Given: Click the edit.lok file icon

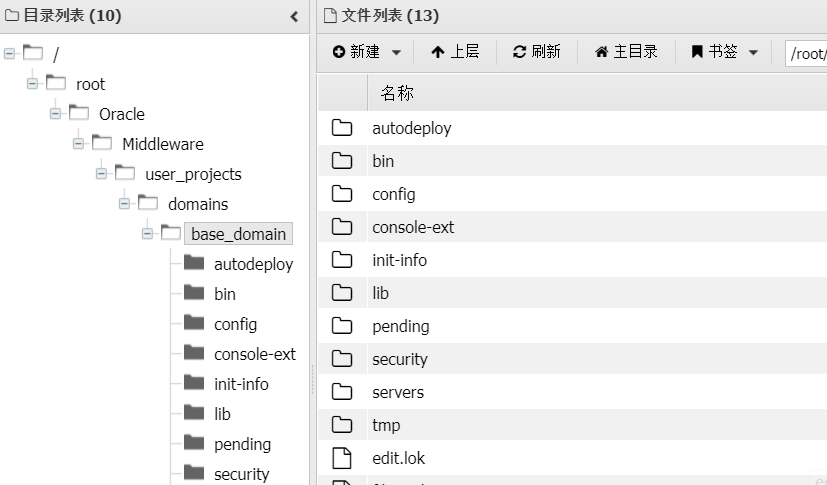Looking at the screenshot, I should point(342,458).
